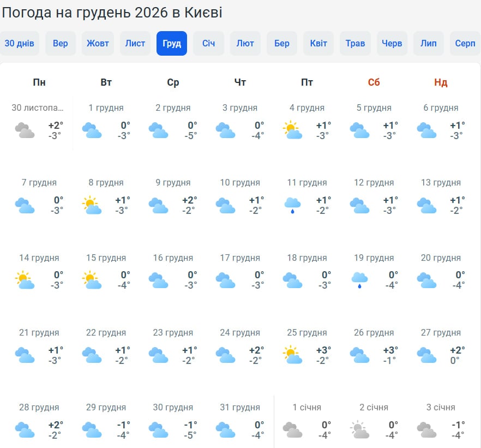The image size is (481, 448).
Task: Click the cloudy icon for 6 грудня
Action: click(426, 130)
